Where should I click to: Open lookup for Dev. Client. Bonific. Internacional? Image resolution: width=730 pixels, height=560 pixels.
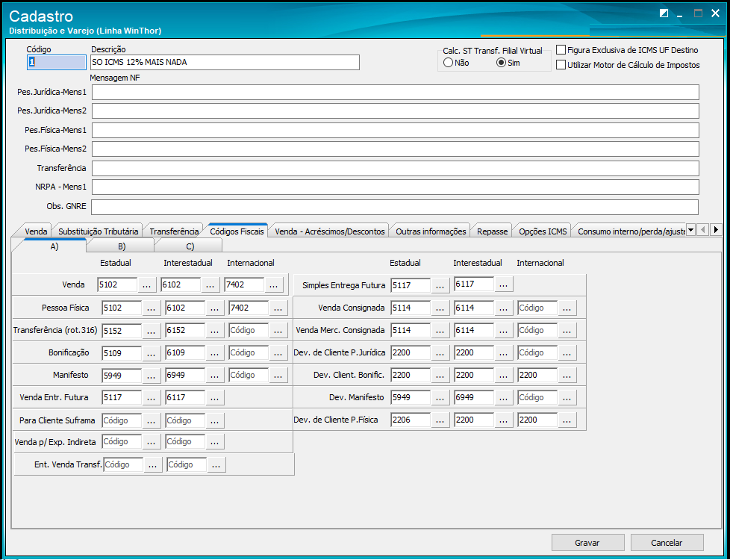click(567, 375)
